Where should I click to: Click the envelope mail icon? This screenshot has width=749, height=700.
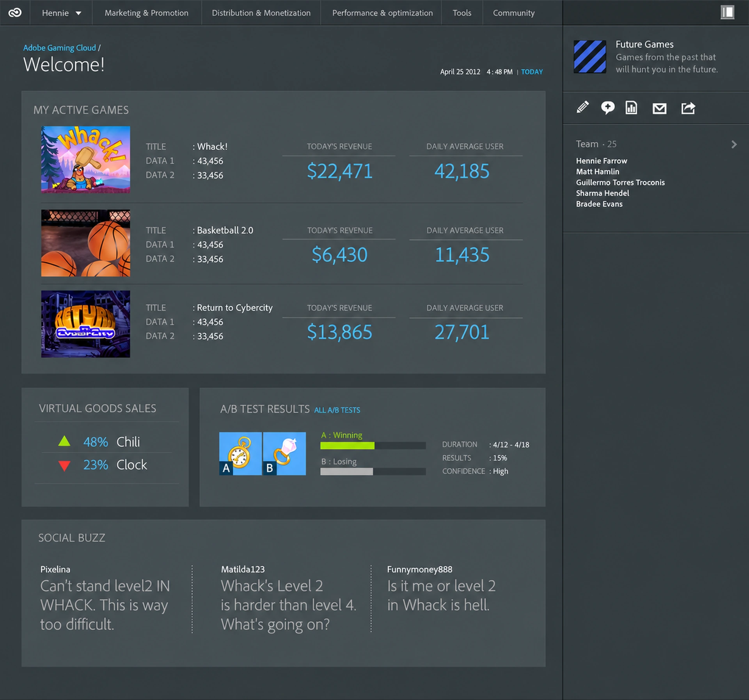(x=659, y=108)
